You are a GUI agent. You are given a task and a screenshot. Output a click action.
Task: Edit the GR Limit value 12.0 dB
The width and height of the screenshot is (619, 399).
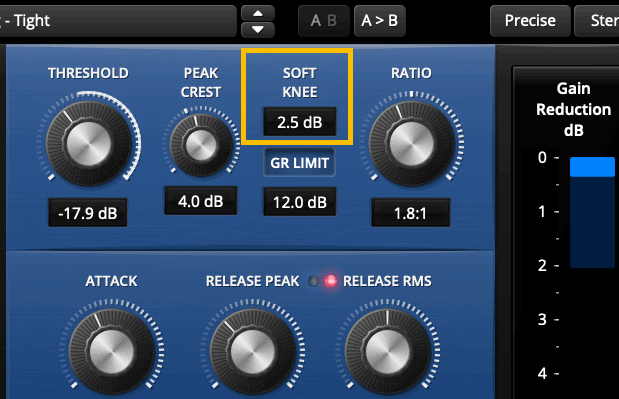(300, 202)
